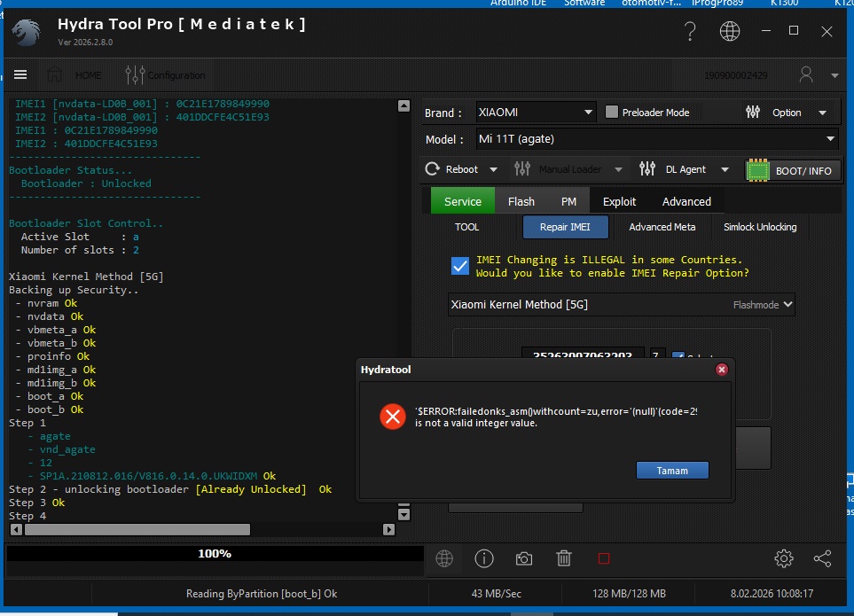This screenshot has height=616, width=854.
Task: Open the Option sliders icon
Action: pos(753,112)
